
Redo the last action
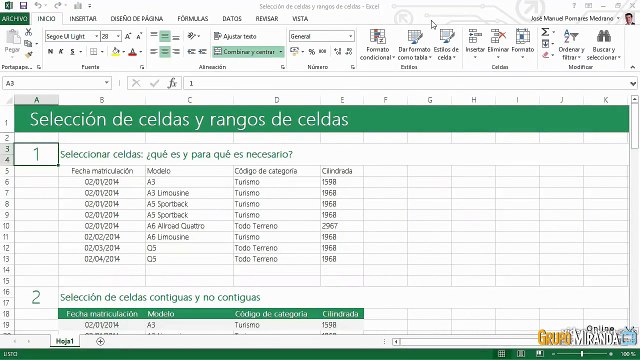point(58,6)
